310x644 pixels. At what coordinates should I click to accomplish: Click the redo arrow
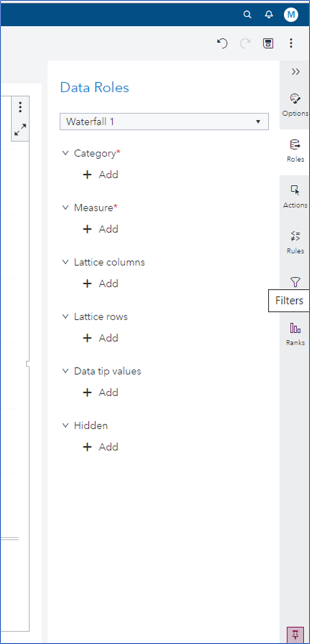245,43
